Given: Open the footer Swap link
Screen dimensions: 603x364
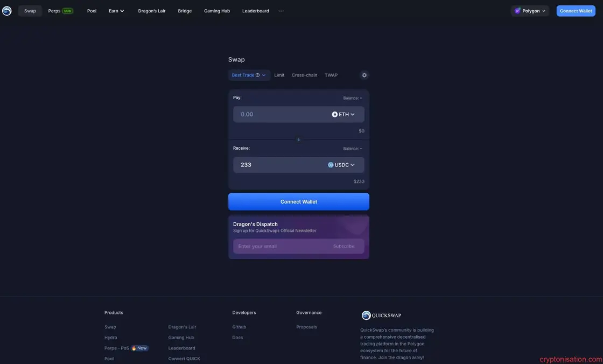Looking at the screenshot, I should 110,327.
